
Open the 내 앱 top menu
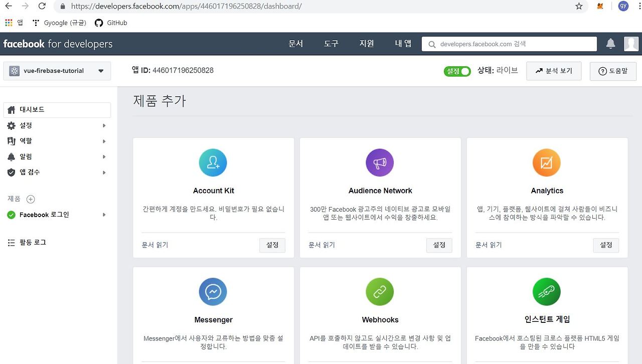pos(403,44)
